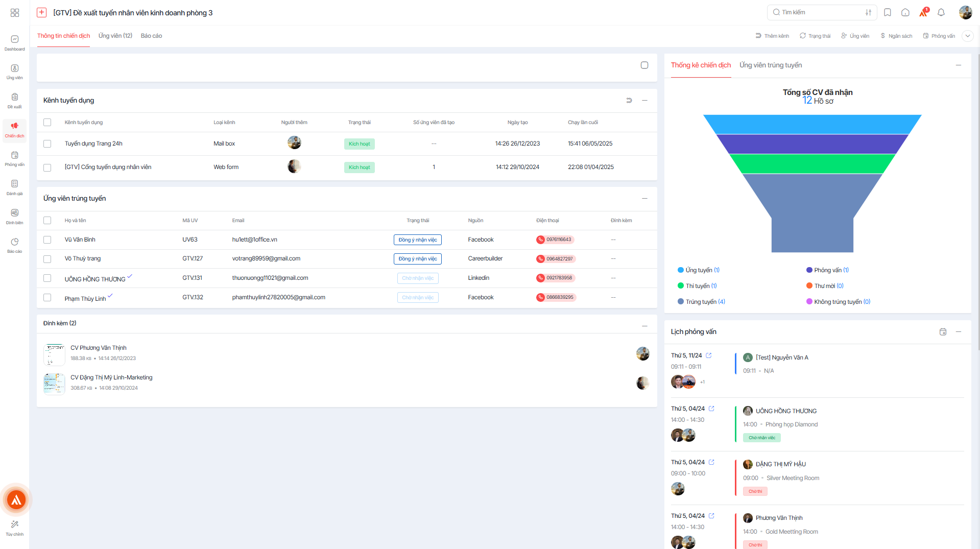980x549 pixels.
Task: Open UÔNG HỒNG THƯƠNG candidate name link
Action: pos(95,279)
